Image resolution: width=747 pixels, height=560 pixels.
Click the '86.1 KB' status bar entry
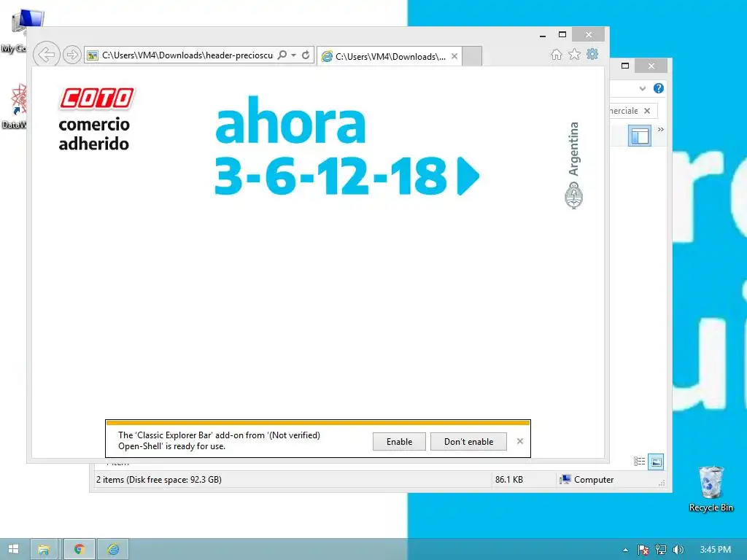coord(508,480)
